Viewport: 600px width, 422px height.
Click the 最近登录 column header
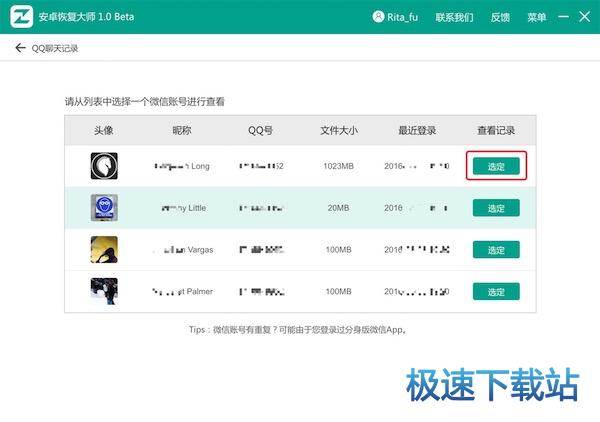pos(417,130)
